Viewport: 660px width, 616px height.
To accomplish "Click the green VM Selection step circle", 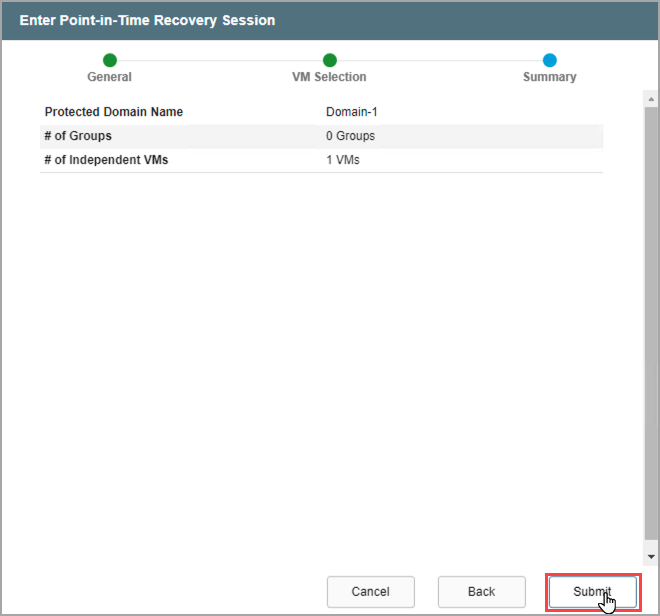I will coord(329,61).
